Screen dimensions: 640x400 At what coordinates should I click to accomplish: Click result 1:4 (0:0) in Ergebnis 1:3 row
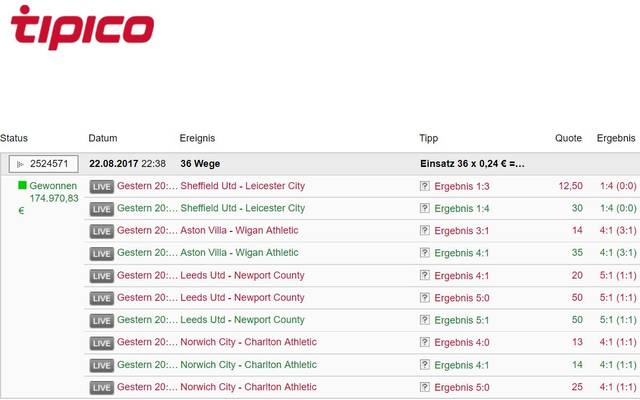click(618, 186)
